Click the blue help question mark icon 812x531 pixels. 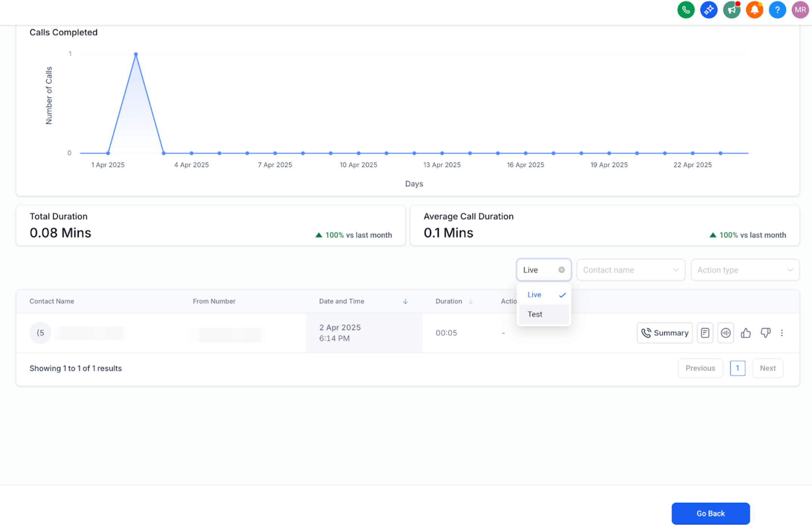[777, 10]
